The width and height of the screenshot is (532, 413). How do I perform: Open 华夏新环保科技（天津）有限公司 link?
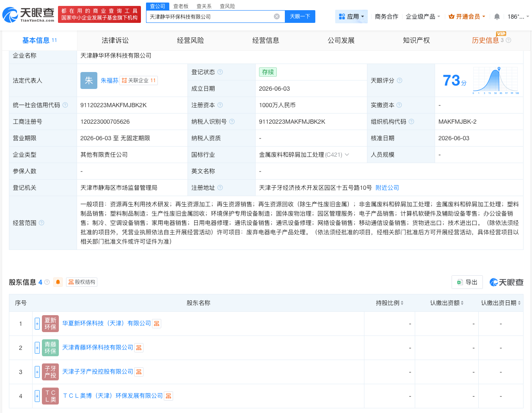click(x=107, y=323)
